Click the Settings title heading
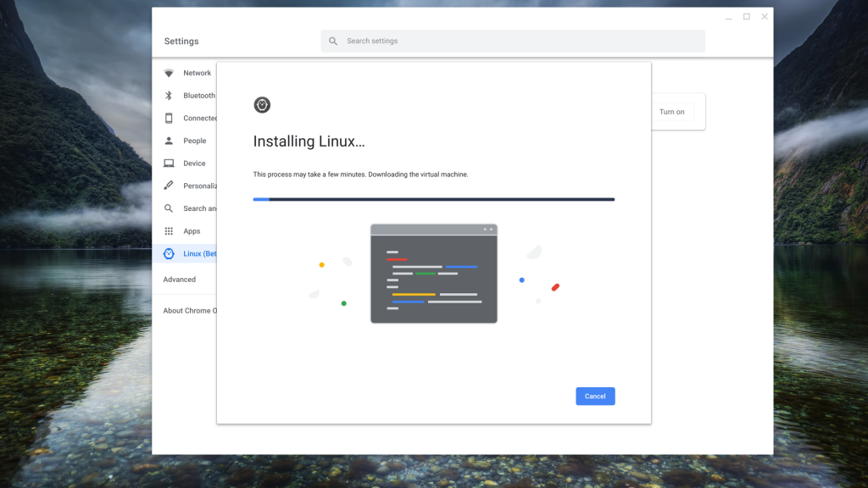The width and height of the screenshot is (868, 488). coord(181,42)
